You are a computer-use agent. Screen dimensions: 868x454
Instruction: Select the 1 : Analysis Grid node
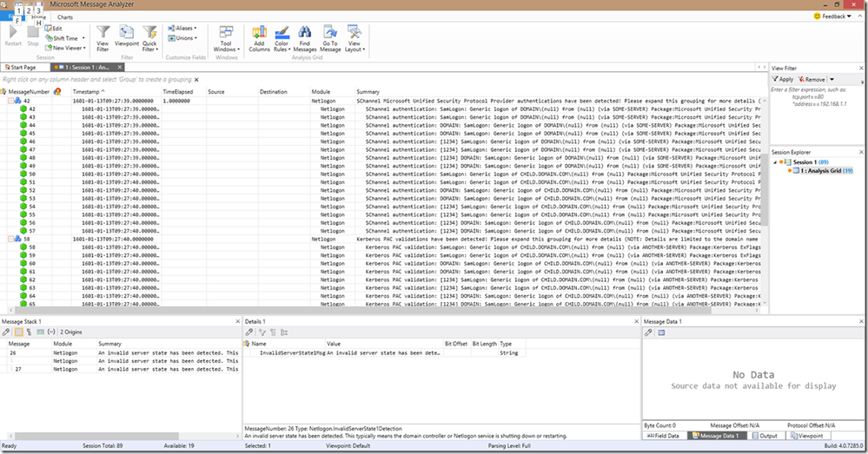[823, 171]
